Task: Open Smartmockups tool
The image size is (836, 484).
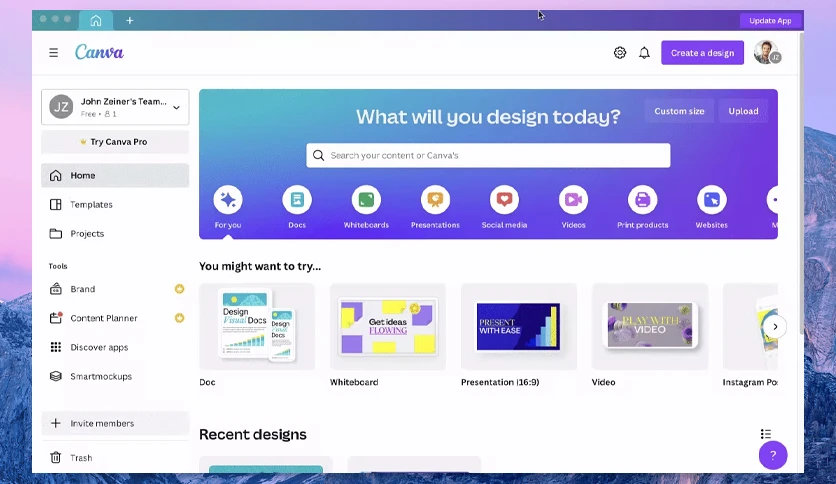Action: coord(115,376)
